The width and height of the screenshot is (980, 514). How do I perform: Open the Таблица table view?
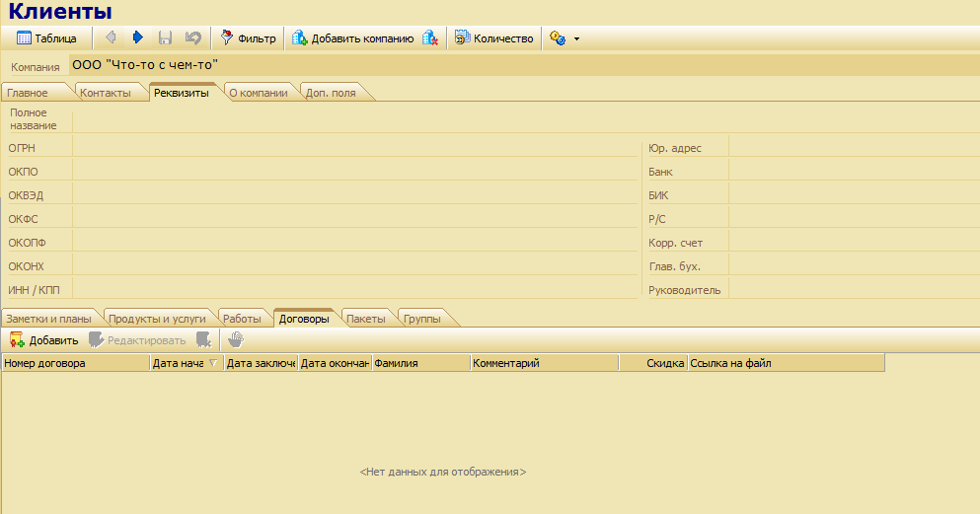click(x=46, y=38)
